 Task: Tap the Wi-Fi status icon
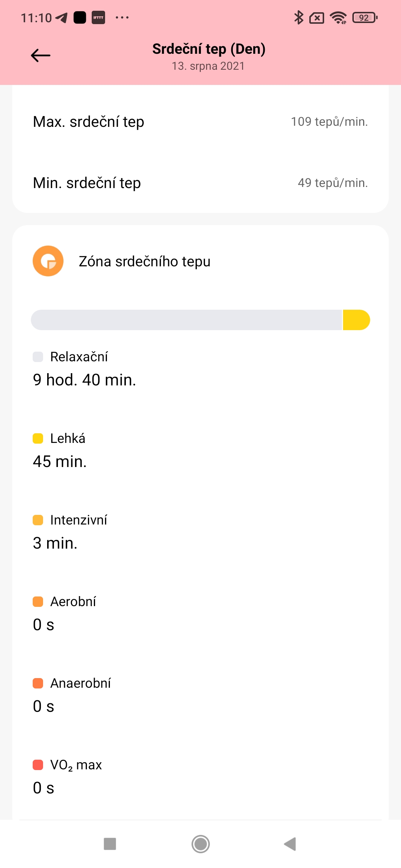pyautogui.click(x=338, y=17)
